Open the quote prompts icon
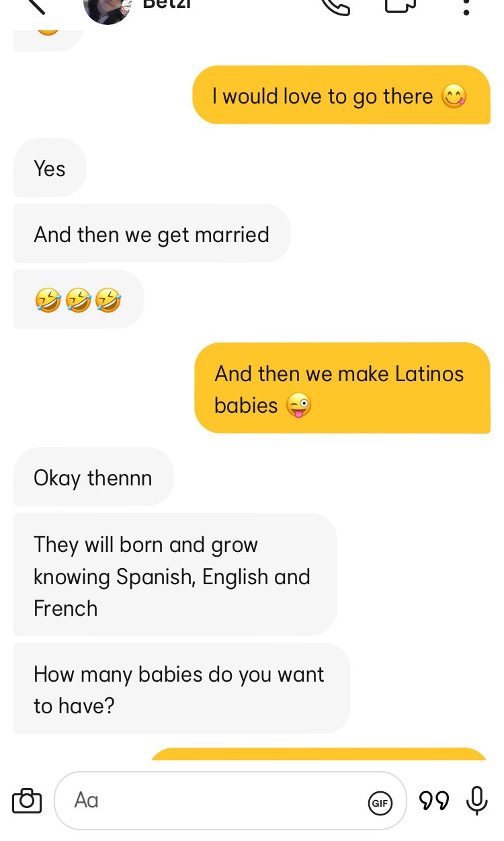This screenshot has height=841, width=504. coord(434,800)
